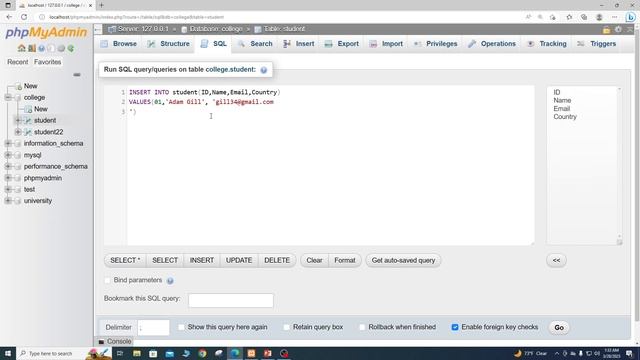Click browser Refresh button
The width and height of the screenshot is (640, 360).
(x=24, y=17)
